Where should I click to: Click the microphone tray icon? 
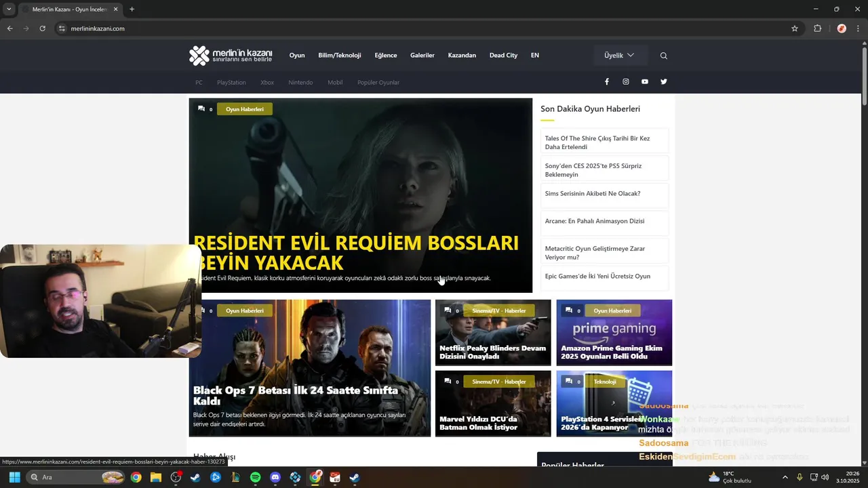point(800,477)
